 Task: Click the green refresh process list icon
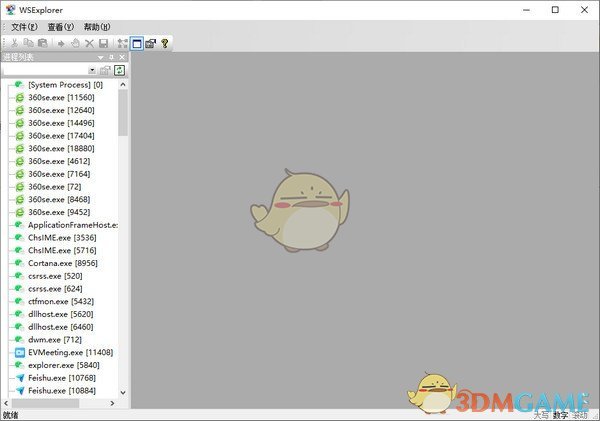coord(120,70)
